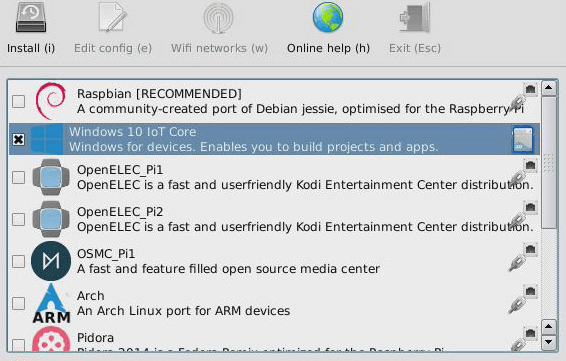Uncheck the Windows 10 IoT Core checkbox
Screen dimensions: 566x361
pos(18,139)
